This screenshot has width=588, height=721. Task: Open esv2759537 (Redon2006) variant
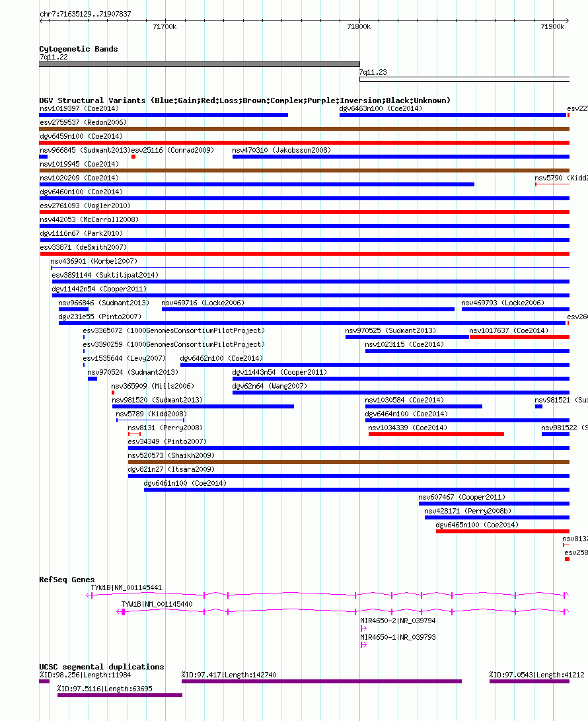[305, 129]
